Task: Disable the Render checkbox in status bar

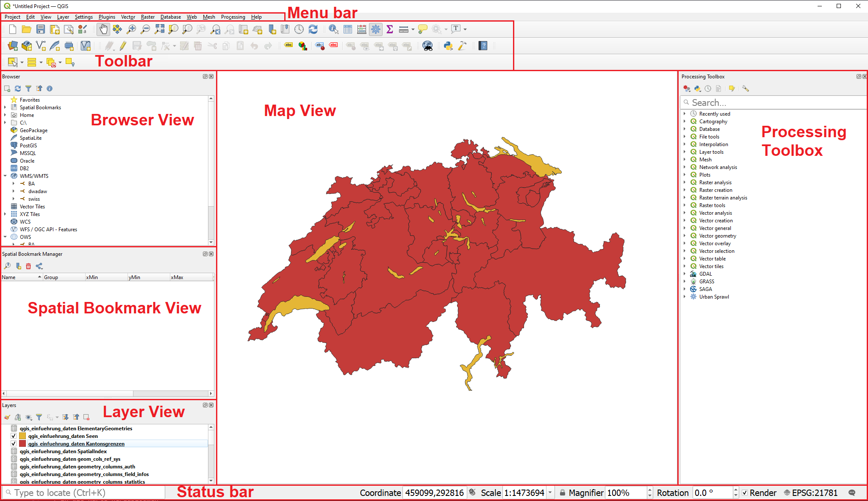Action: pyautogui.click(x=745, y=493)
